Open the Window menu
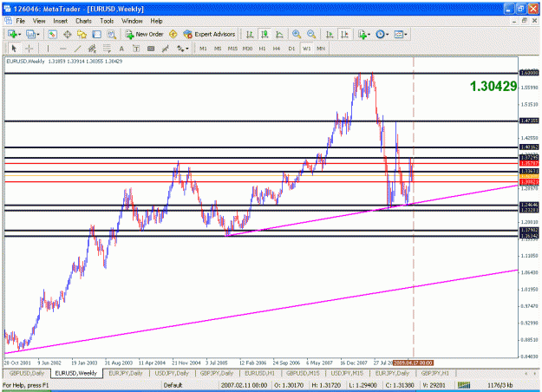 (132, 21)
